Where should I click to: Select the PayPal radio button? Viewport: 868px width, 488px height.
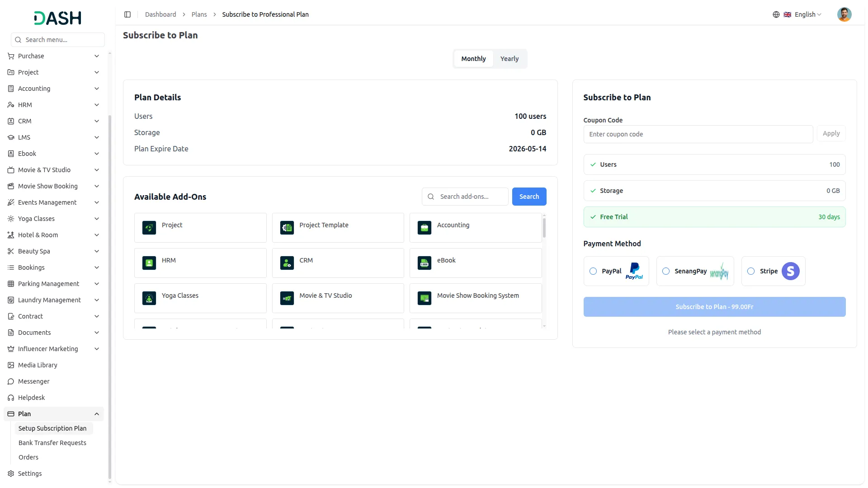pyautogui.click(x=593, y=271)
